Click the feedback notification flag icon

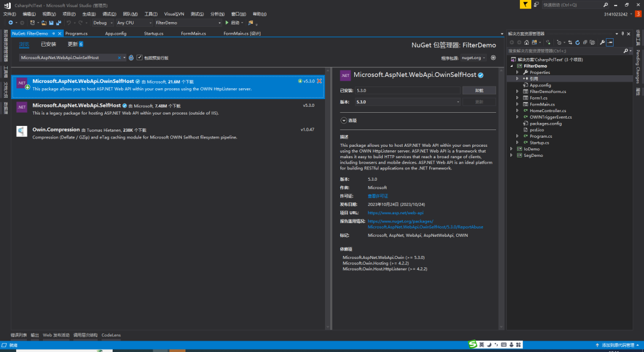pos(524,4)
